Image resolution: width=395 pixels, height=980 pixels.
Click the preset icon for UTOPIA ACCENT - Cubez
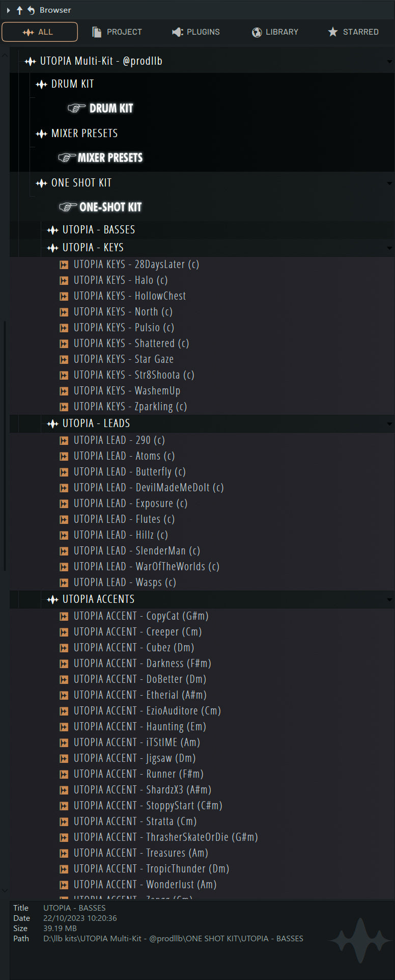point(64,648)
